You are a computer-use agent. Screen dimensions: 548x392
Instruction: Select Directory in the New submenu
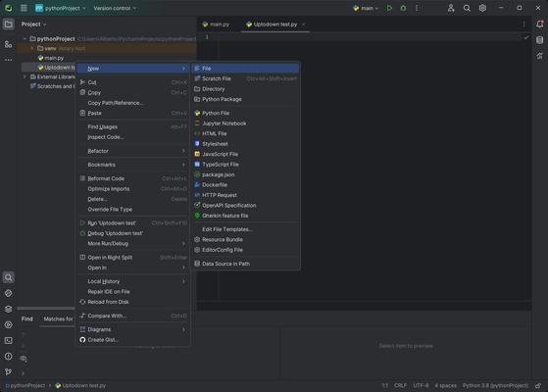(x=245, y=89)
